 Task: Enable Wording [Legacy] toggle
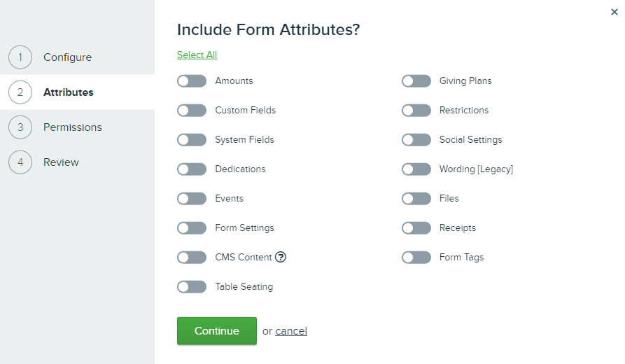416,169
